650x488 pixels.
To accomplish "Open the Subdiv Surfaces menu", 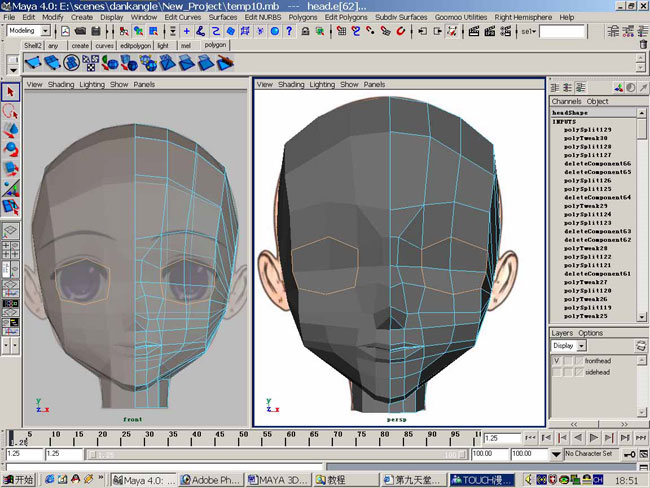I will coord(401,17).
